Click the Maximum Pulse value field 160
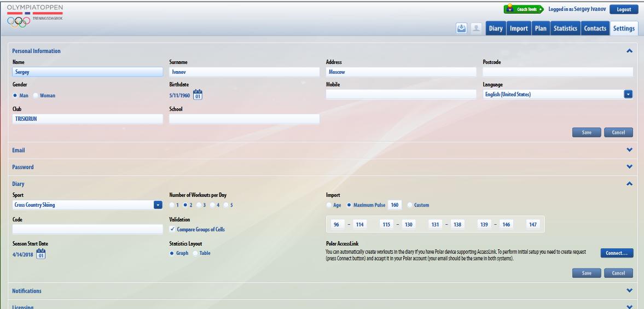644x309 pixels. [394, 205]
